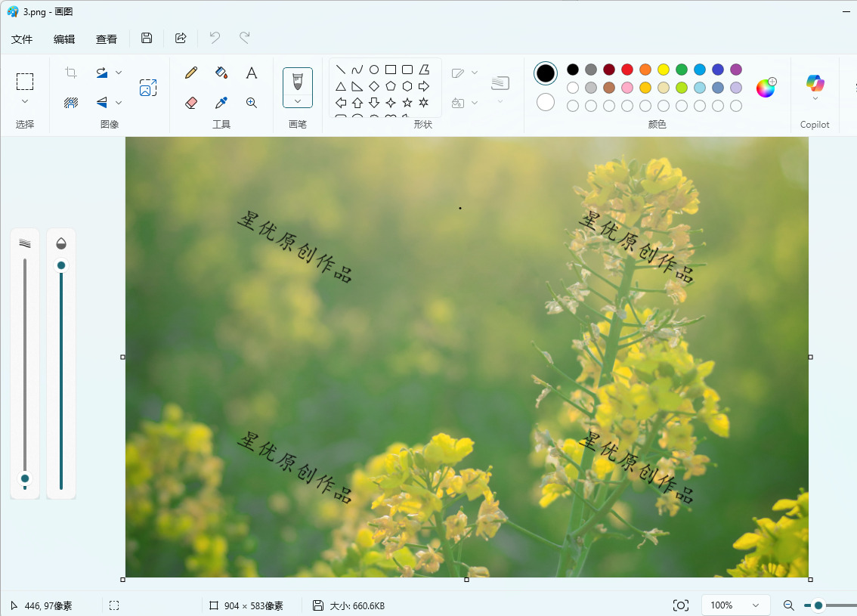Click the brush size slider handle
The image size is (857, 616).
25,478
